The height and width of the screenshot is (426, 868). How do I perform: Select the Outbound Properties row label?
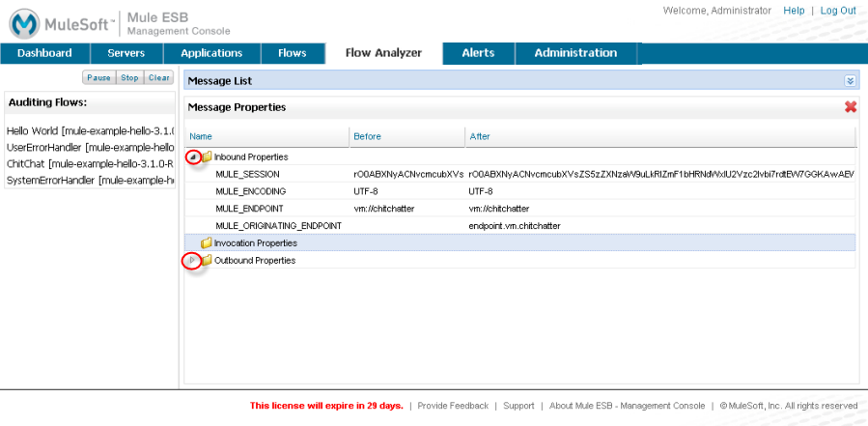tap(255, 261)
